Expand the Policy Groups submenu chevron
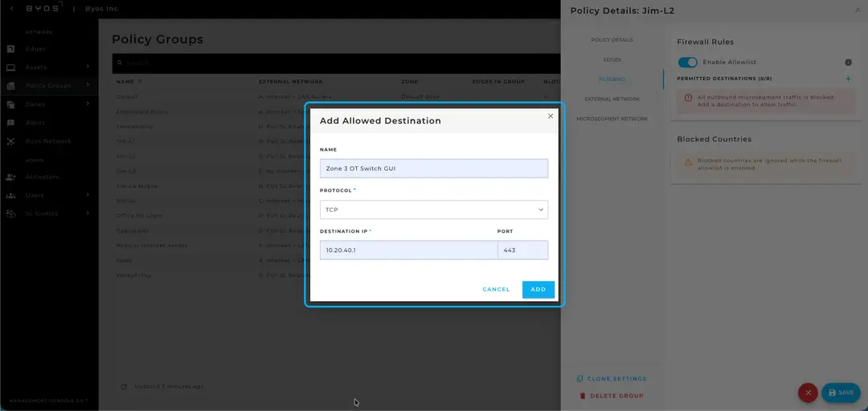This screenshot has height=411, width=868. click(88, 85)
